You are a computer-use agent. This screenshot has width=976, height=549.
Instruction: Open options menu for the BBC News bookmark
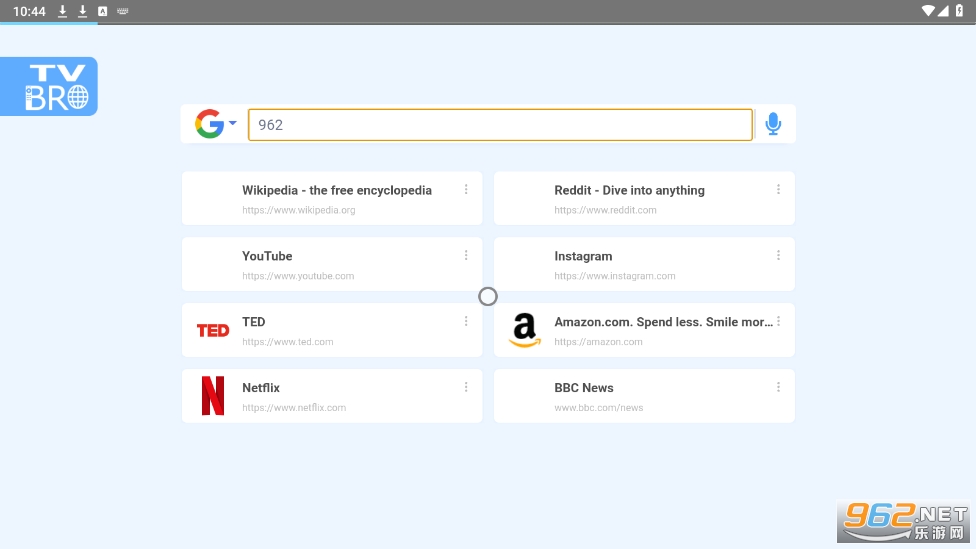(778, 387)
